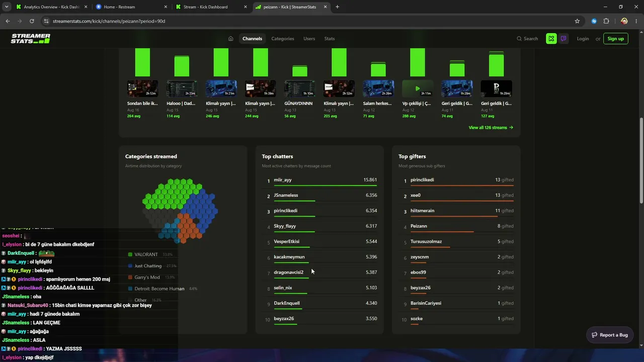Click the Report a Bug button
644x362 pixels.
pos(610,335)
